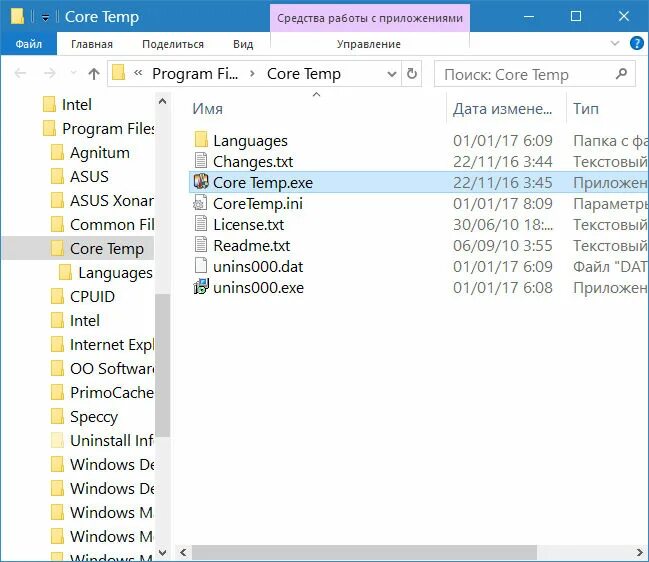Click the date 06/09/10 3:55 cell
This screenshot has width=649, height=562.
point(502,246)
